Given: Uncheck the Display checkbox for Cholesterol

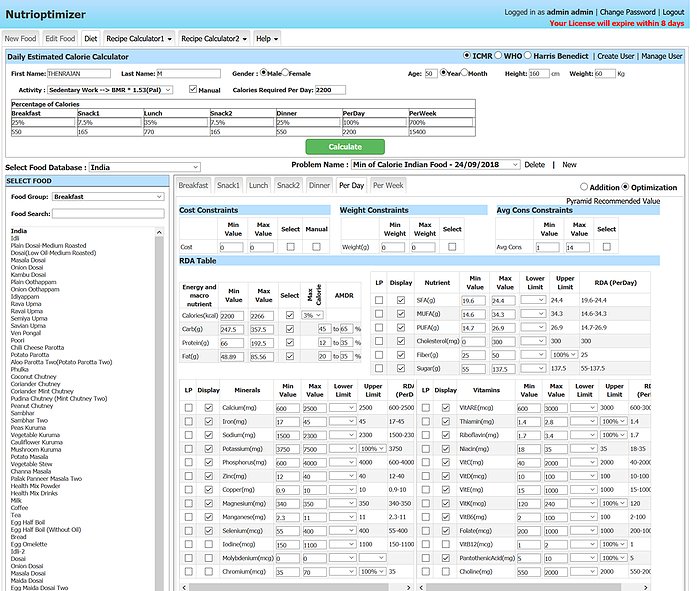Looking at the screenshot, I should tap(401, 341).
